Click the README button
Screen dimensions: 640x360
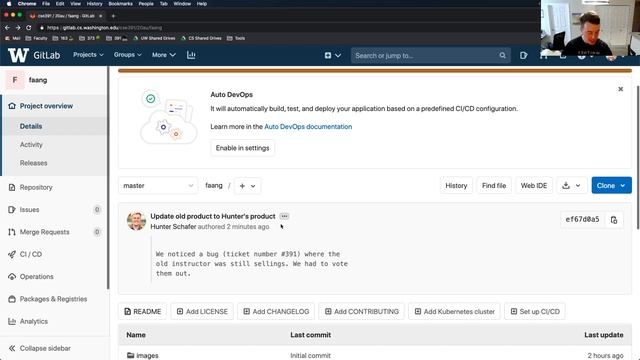tap(142, 311)
